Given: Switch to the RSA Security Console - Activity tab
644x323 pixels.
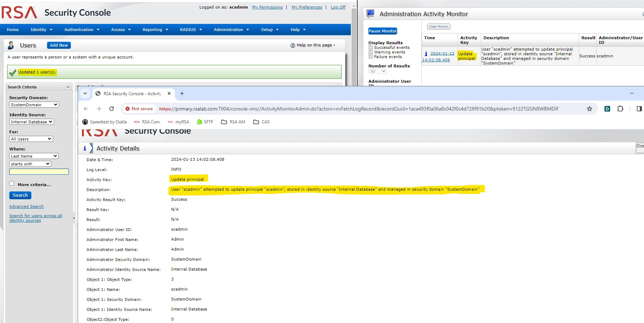Looking at the screenshot, I should [x=132, y=93].
